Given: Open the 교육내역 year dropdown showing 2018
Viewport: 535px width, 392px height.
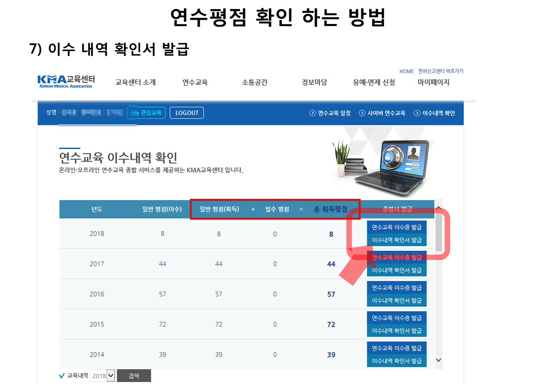Looking at the screenshot, I should point(102,376).
